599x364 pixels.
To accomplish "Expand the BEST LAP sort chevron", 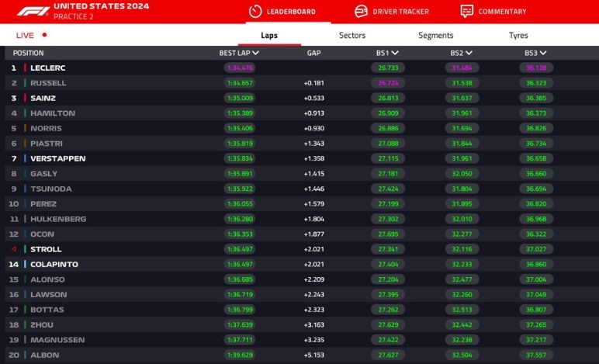I will click(256, 54).
